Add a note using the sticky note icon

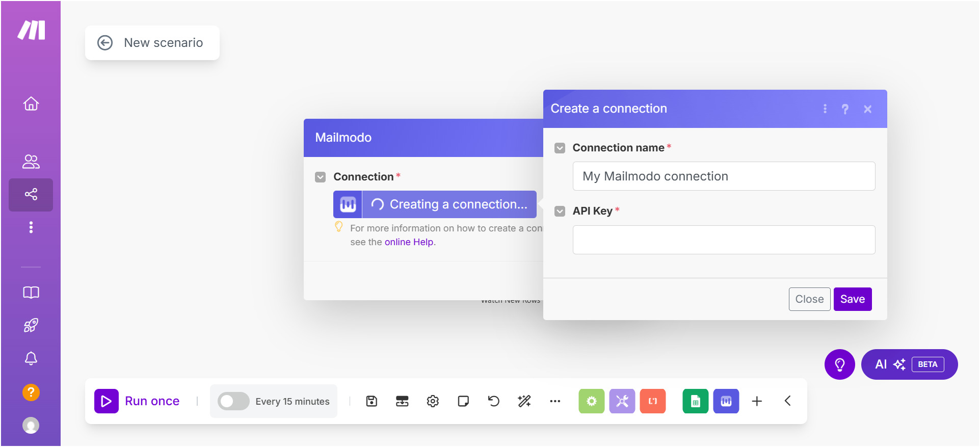pyautogui.click(x=463, y=401)
